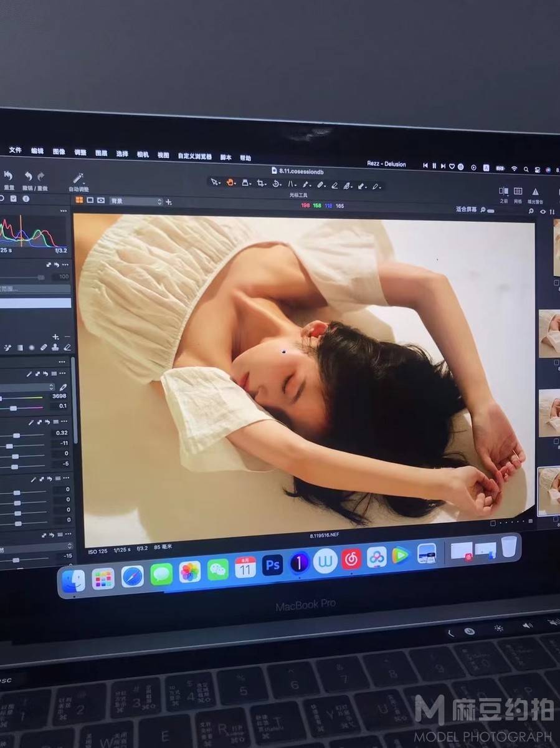Select the rotate straighten tool
Image resolution: width=560 pixels, height=748 pixels.
pyautogui.click(x=277, y=184)
